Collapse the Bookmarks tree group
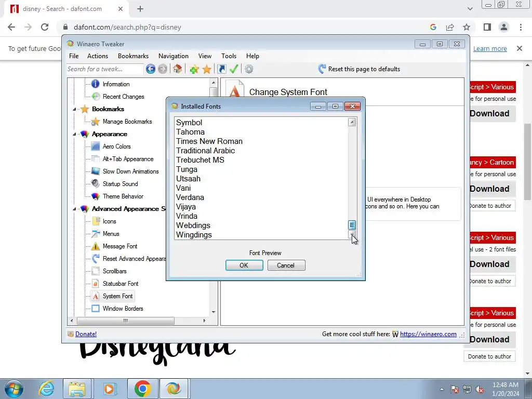The height and width of the screenshot is (399, 532). [74, 109]
